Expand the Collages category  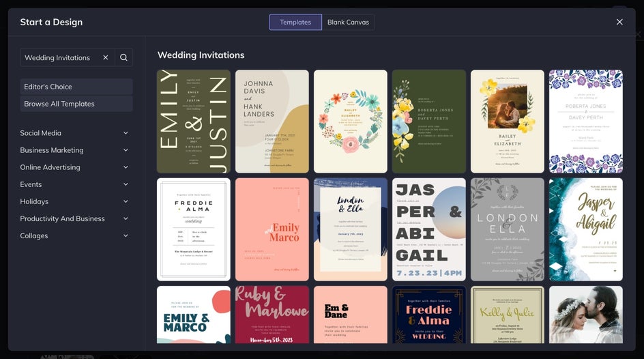pos(74,235)
